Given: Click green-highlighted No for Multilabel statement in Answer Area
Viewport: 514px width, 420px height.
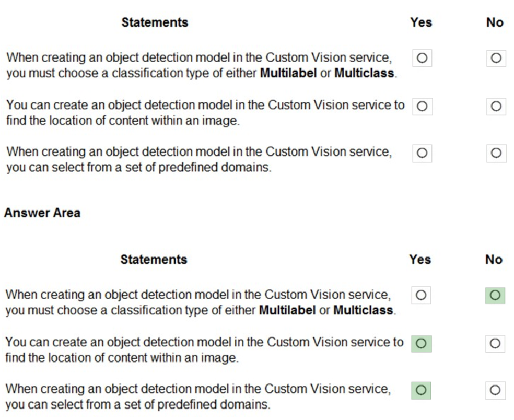Looking at the screenshot, I should tap(495, 296).
